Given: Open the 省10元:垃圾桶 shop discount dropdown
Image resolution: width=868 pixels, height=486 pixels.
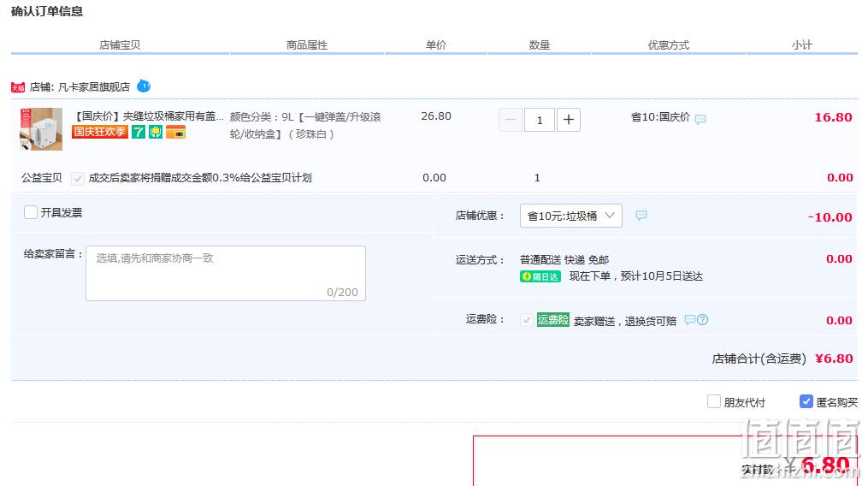Looking at the screenshot, I should [x=570, y=216].
